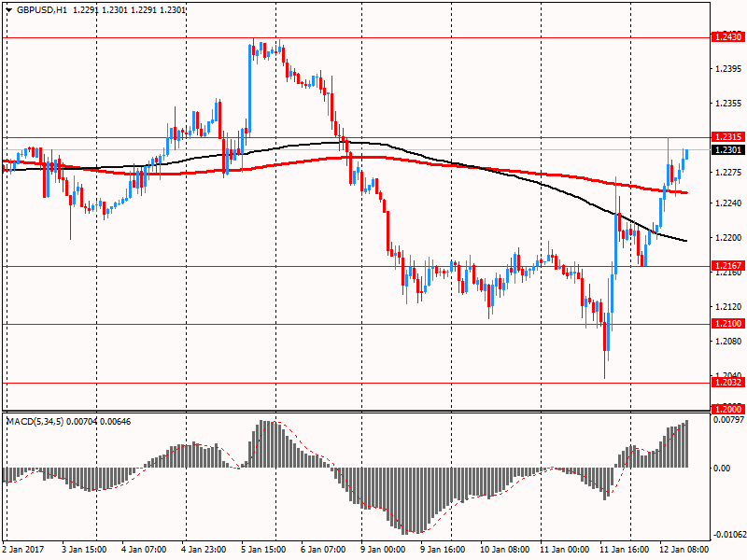Viewport: 747px width, 560px height.
Task: Click the 11 Jan 00:00 time axis label
Action: click(x=565, y=550)
